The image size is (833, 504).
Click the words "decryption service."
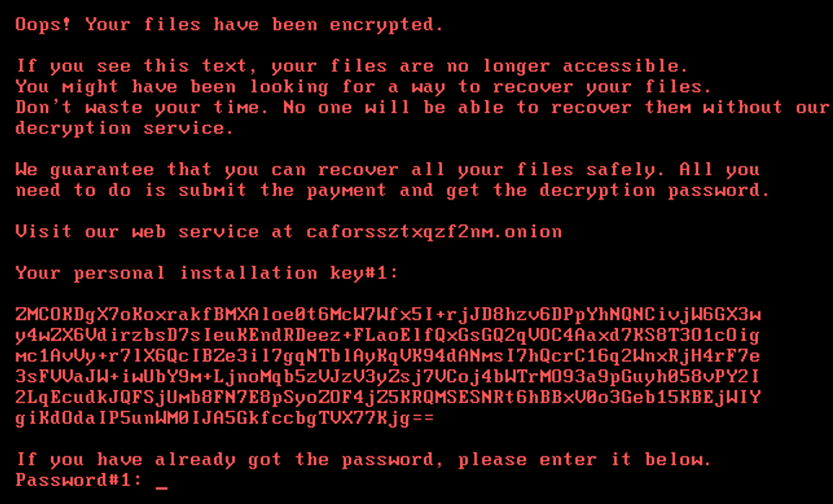pyautogui.click(x=124, y=129)
